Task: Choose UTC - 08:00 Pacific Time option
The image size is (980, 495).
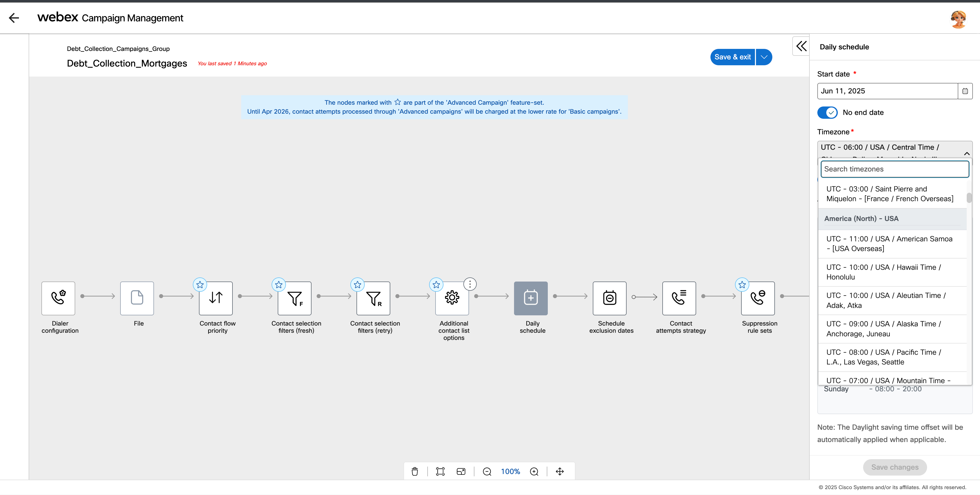Action: point(883,357)
